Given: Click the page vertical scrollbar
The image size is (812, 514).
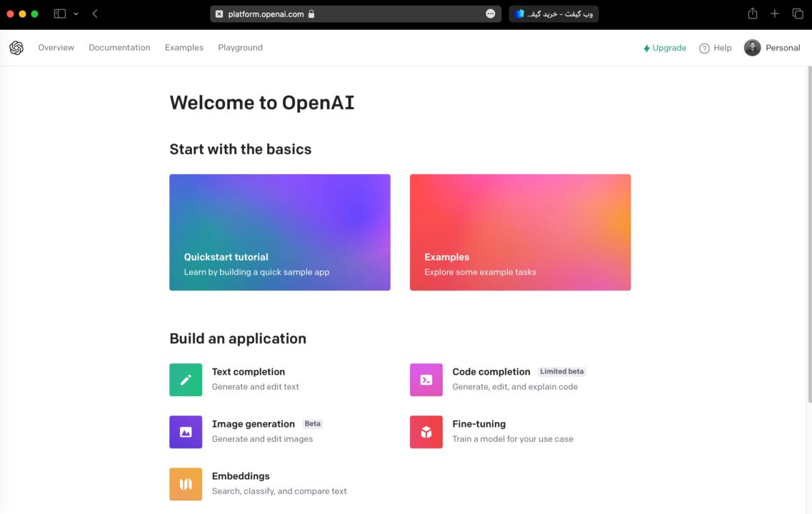Looking at the screenshot, I should 809,234.
